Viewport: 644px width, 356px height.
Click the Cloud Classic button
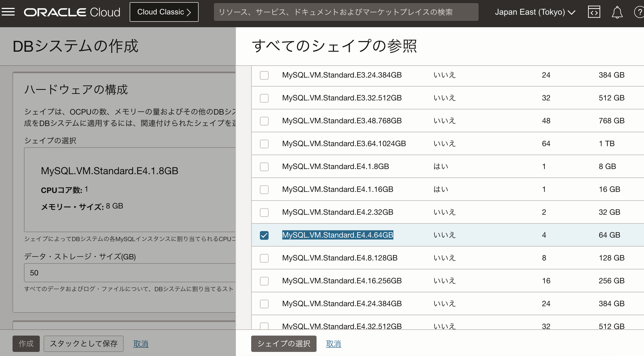pos(164,12)
